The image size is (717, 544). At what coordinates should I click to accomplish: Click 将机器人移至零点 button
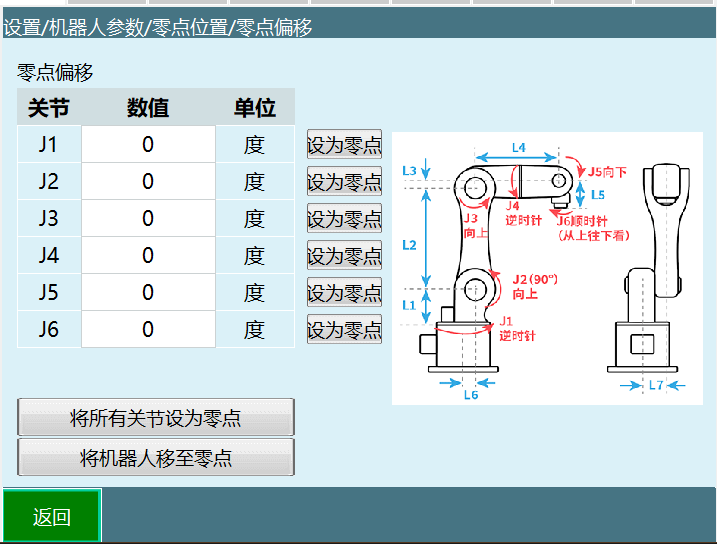156,458
